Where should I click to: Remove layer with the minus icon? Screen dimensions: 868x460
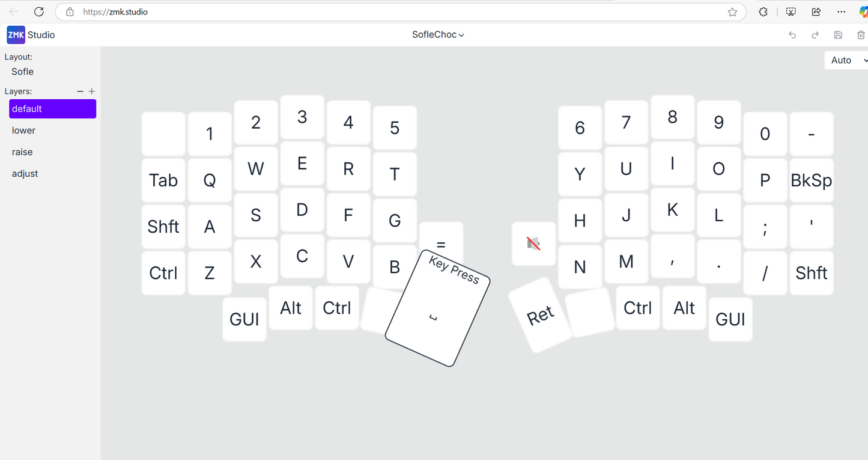click(x=80, y=91)
